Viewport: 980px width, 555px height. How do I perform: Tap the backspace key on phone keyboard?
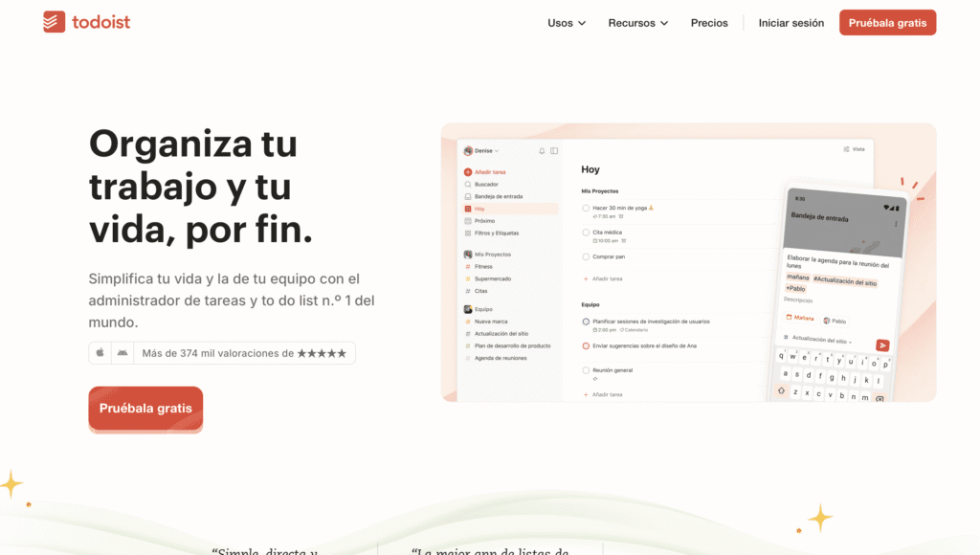880,399
